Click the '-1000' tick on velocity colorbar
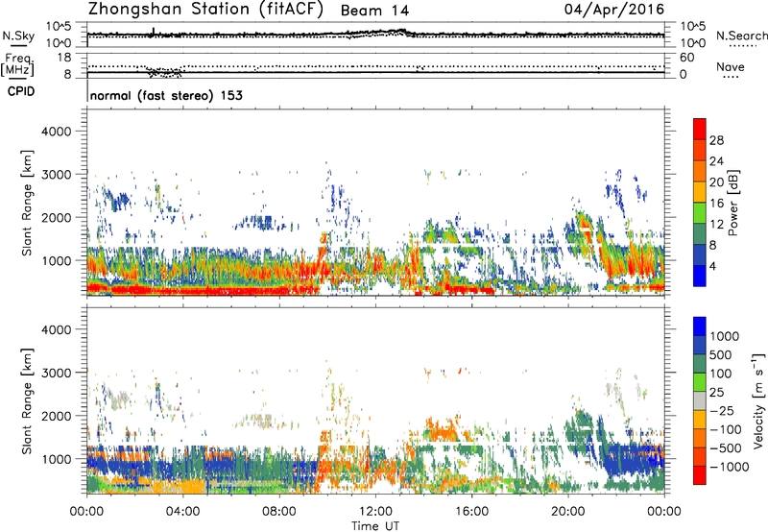 point(729,467)
